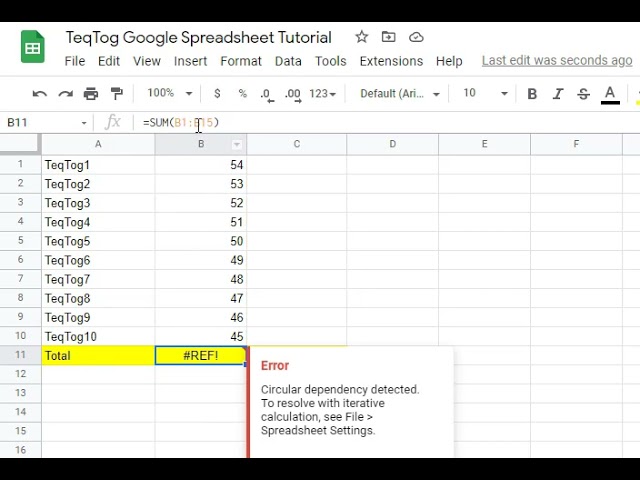
Task: Open the zoom 100% dropdown
Action: [169, 93]
